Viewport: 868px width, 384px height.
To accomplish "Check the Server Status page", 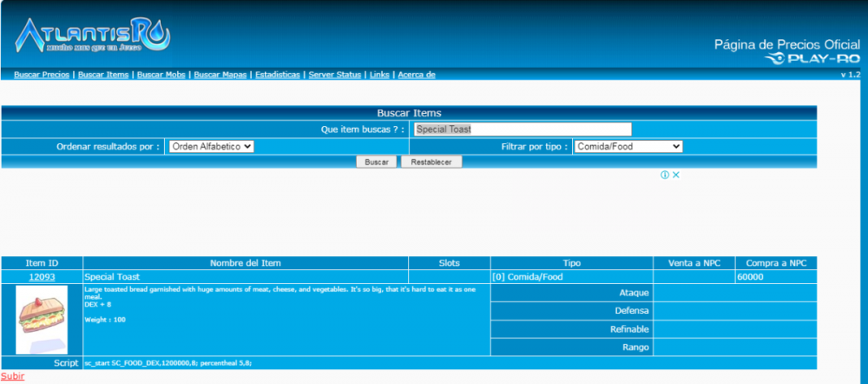I will click(x=335, y=75).
